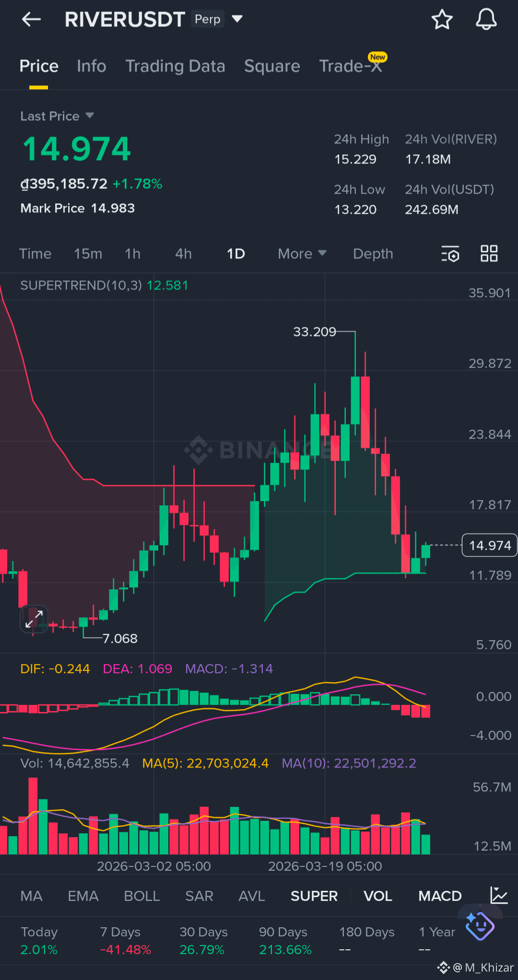Image resolution: width=518 pixels, height=980 pixels.
Task: Open indicator chart icon next to MACD
Action: [x=499, y=895]
